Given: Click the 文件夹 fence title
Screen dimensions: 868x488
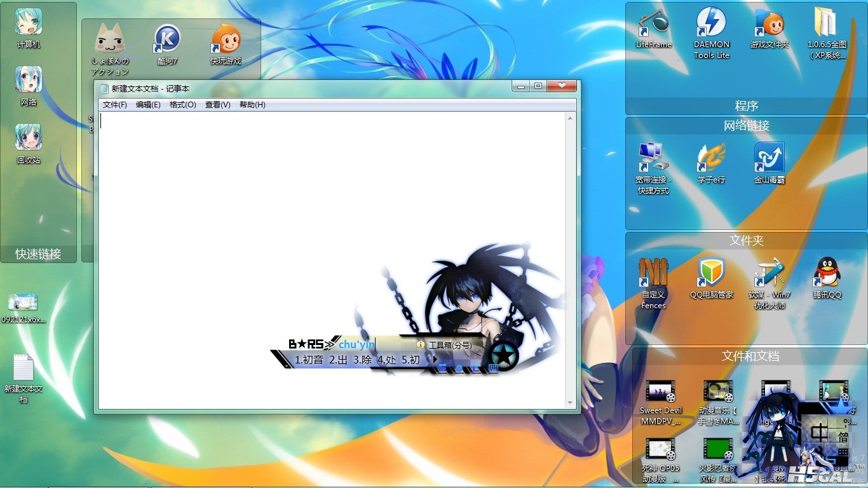Looking at the screenshot, I should pyautogui.click(x=747, y=241).
